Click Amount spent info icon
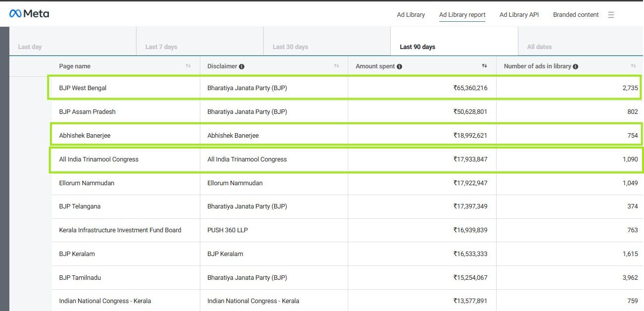This screenshot has height=311, width=644. 399,66
